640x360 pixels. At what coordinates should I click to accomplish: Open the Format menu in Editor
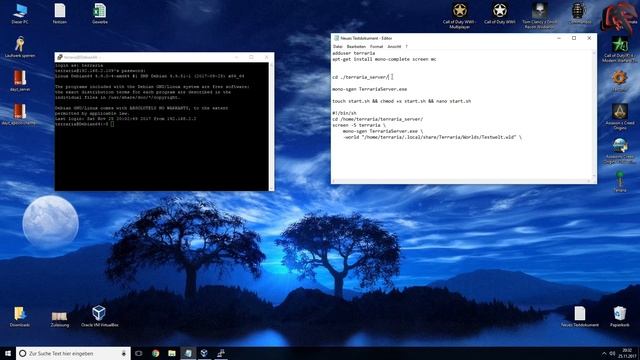click(x=376, y=47)
